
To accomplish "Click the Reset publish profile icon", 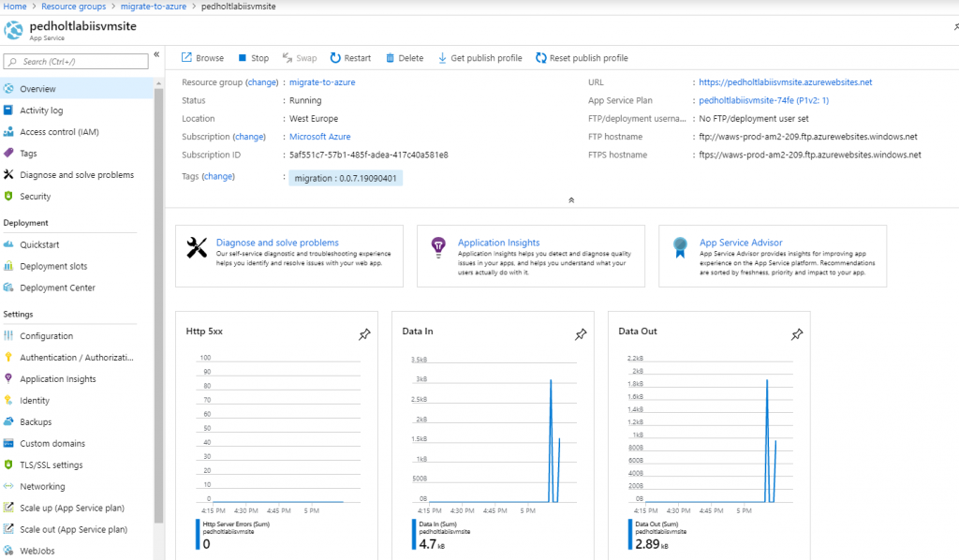I will (540, 58).
